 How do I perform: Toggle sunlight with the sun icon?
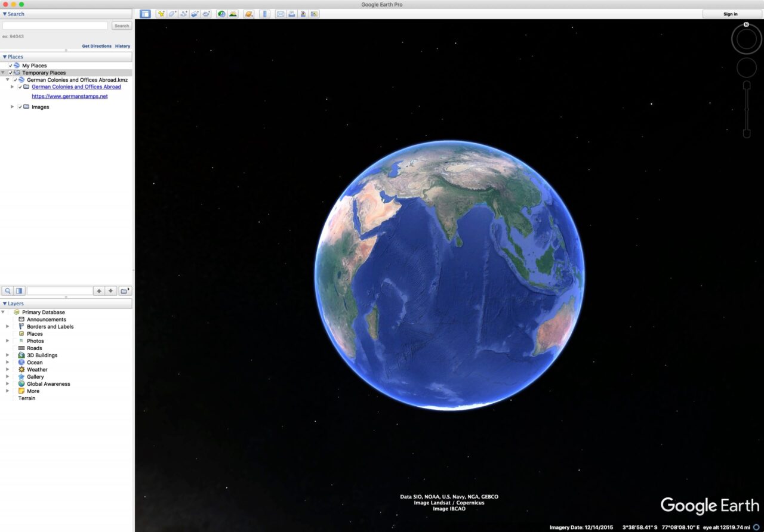tap(232, 14)
